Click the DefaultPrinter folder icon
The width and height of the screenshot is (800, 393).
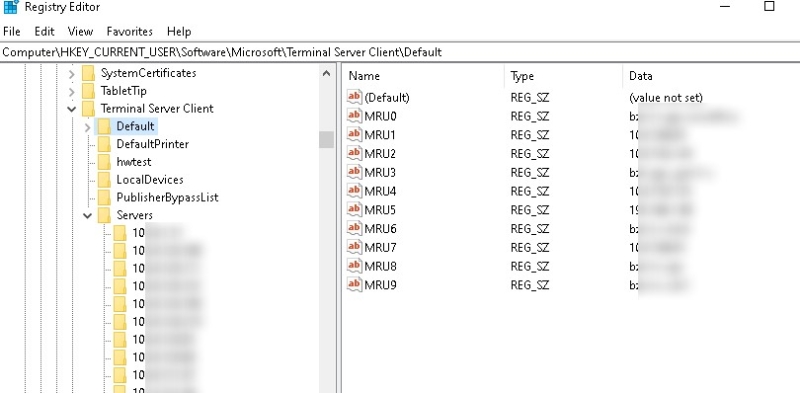104,144
